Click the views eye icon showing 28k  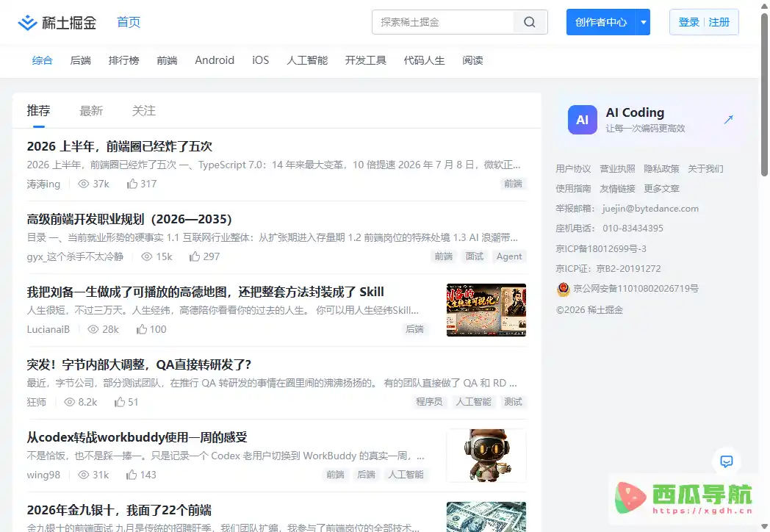tap(93, 329)
